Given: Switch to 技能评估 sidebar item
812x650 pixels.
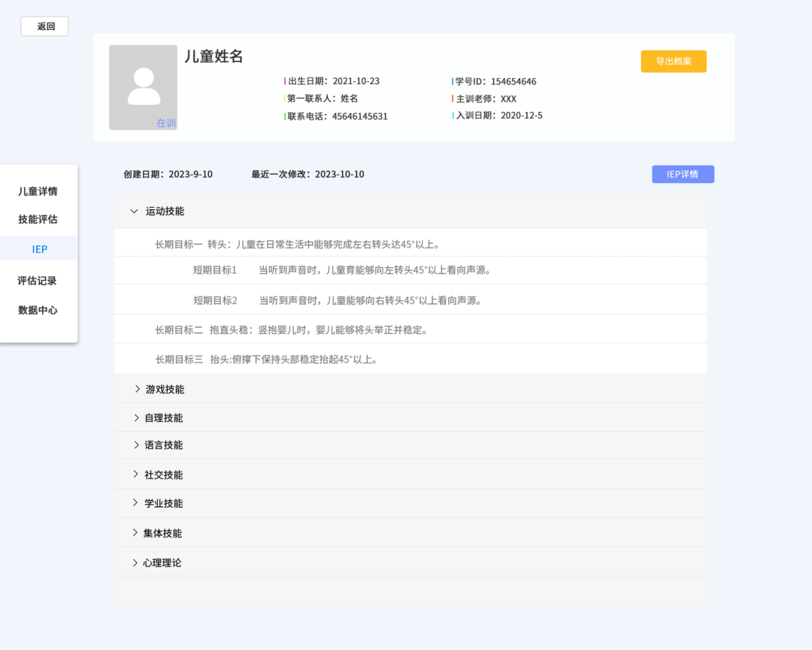Looking at the screenshot, I should coord(38,220).
